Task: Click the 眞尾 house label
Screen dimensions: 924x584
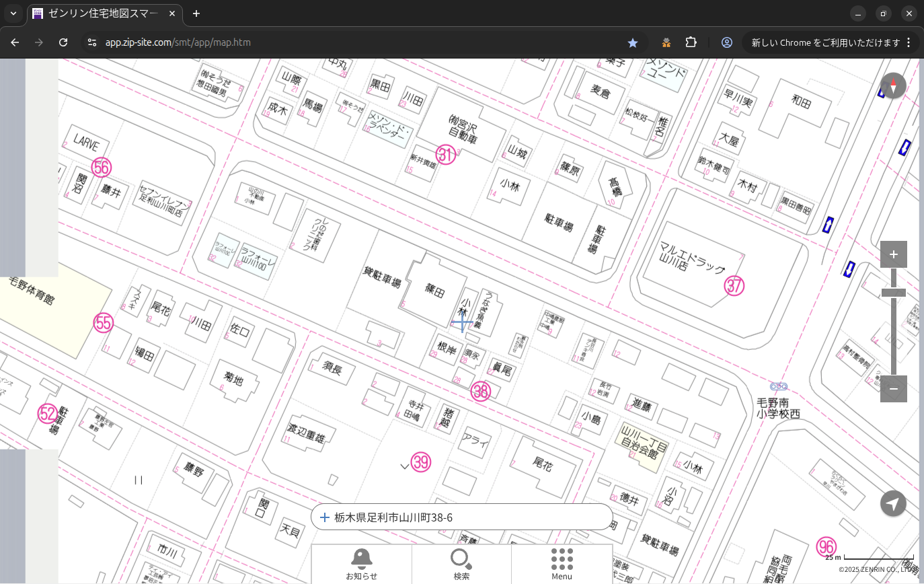Action: pos(502,369)
